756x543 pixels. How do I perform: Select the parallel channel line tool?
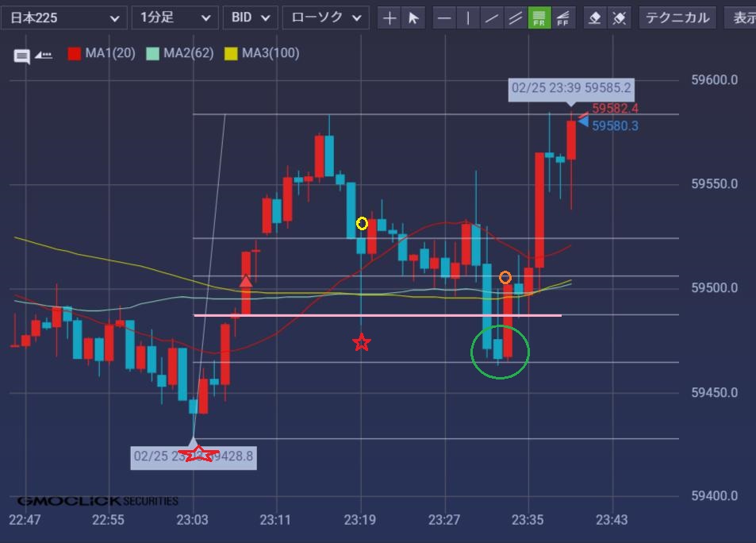516,17
